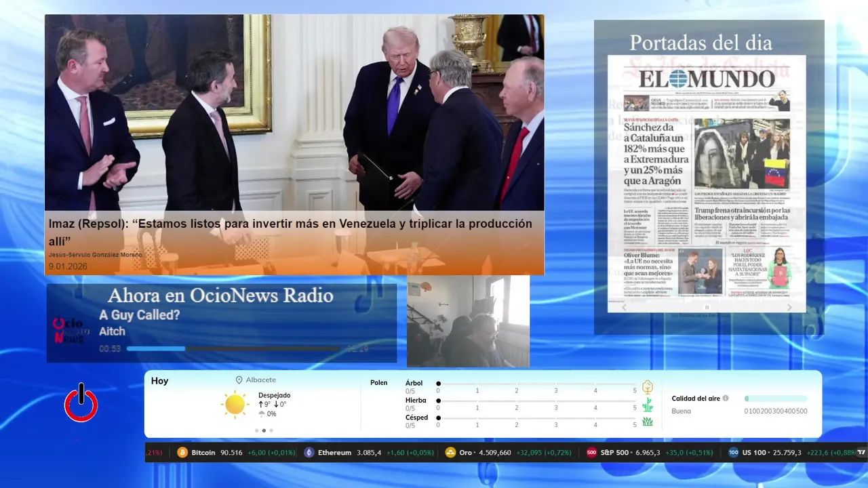
Task: Pause the Portadas del dia slideshow
Action: [707, 307]
